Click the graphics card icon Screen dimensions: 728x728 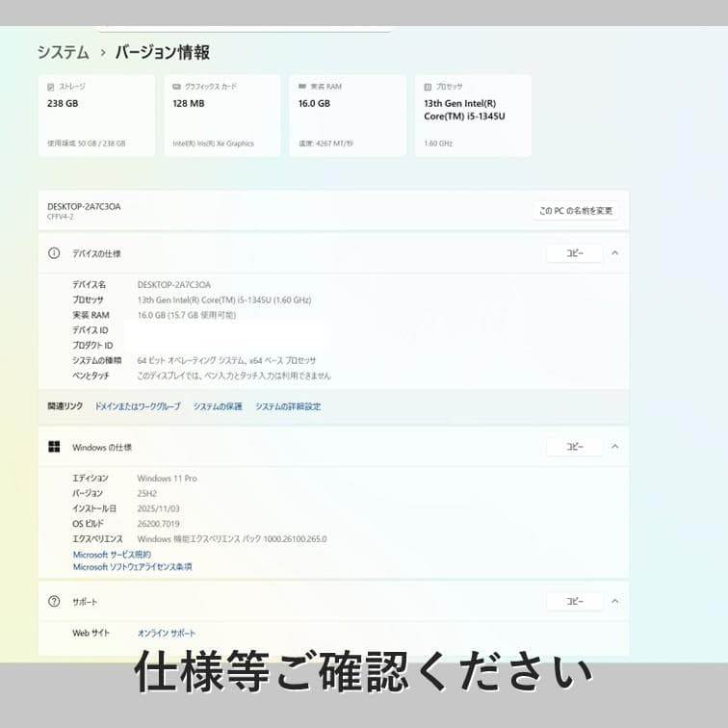point(176,87)
